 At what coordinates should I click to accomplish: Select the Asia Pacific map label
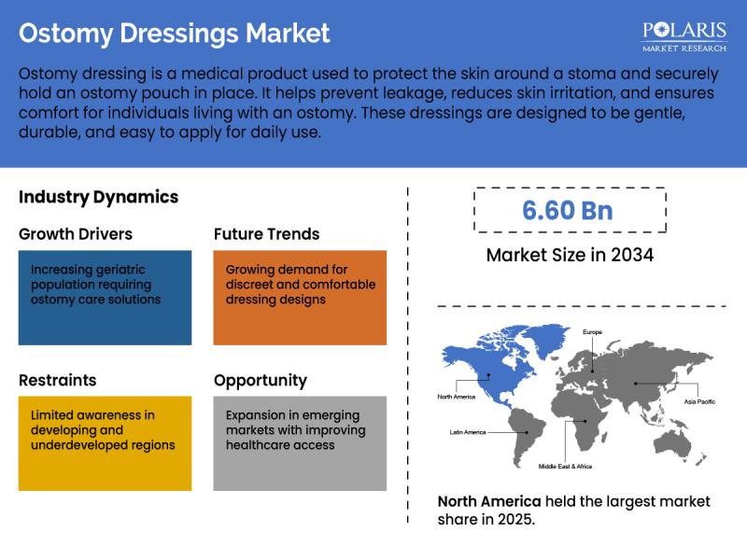click(x=698, y=401)
